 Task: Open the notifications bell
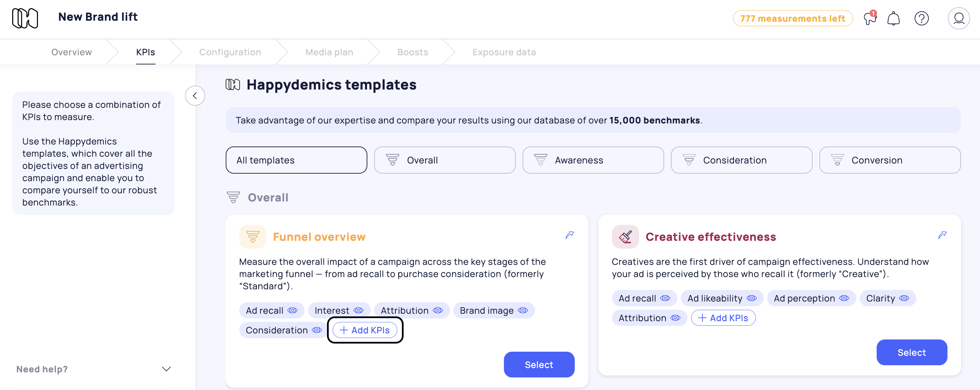(x=893, y=18)
